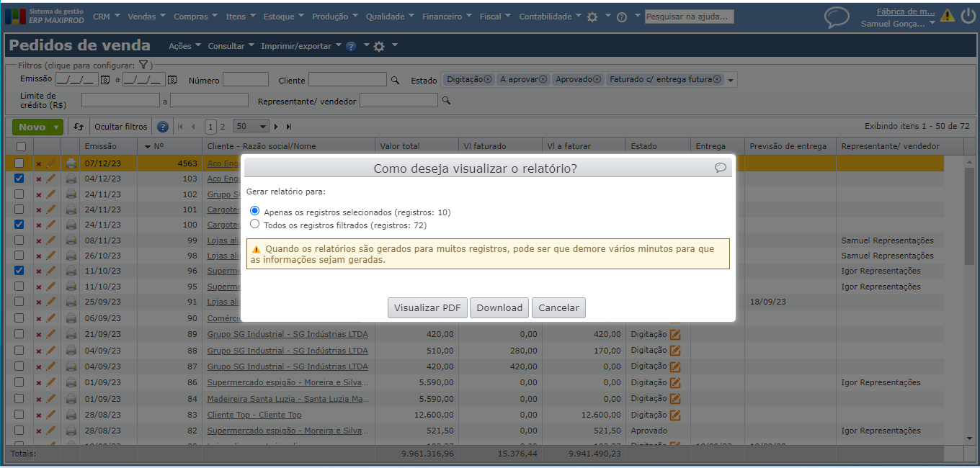Click edit pencil for order 103
The image size is (980, 468).
pyautogui.click(x=50, y=179)
